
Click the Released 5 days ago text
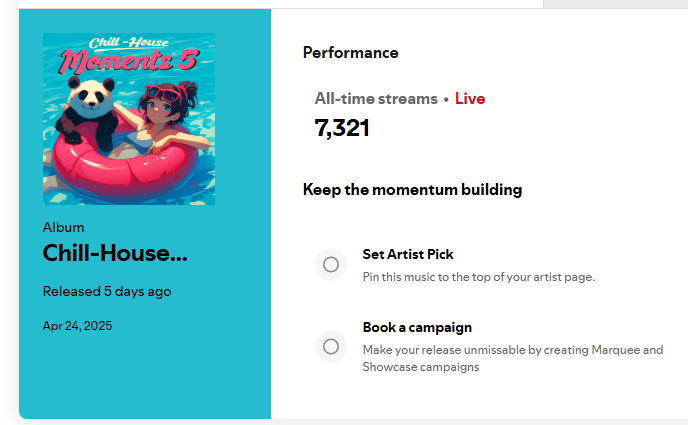click(107, 292)
